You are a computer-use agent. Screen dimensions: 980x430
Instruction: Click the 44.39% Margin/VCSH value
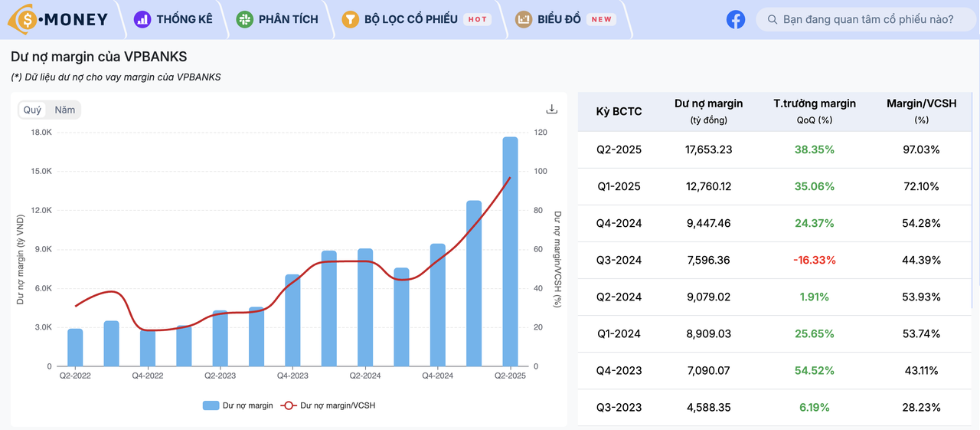pos(921,260)
